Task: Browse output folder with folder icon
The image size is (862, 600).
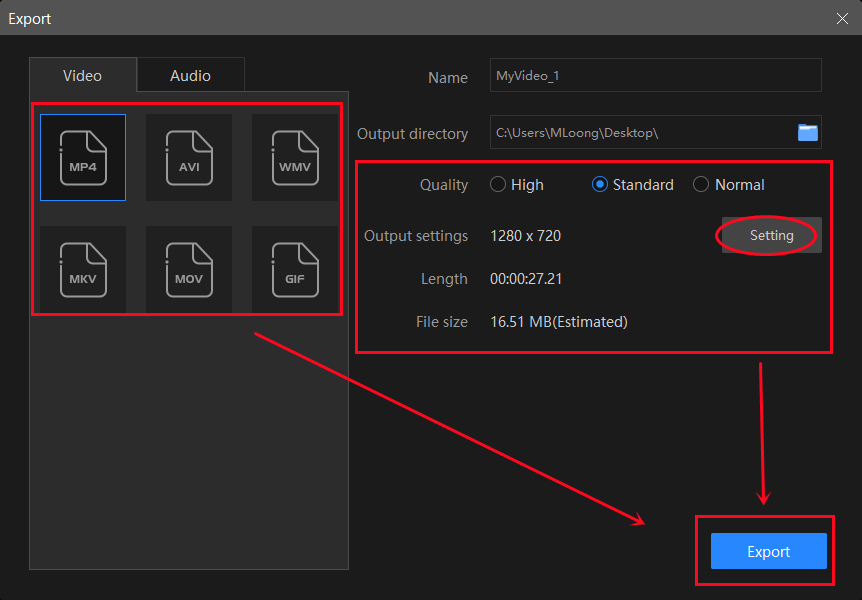Action: (x=808, y=132)
